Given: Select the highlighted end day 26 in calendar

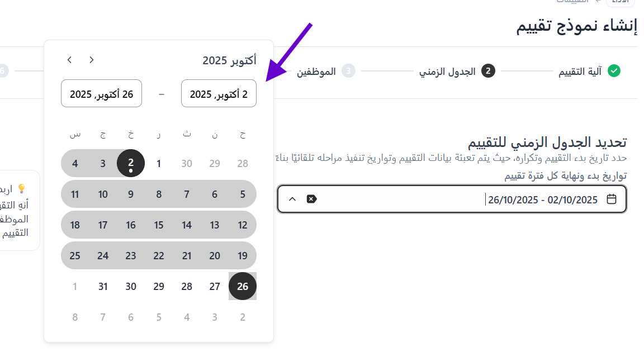Looking at the screenshot, I should click(243, 287).
